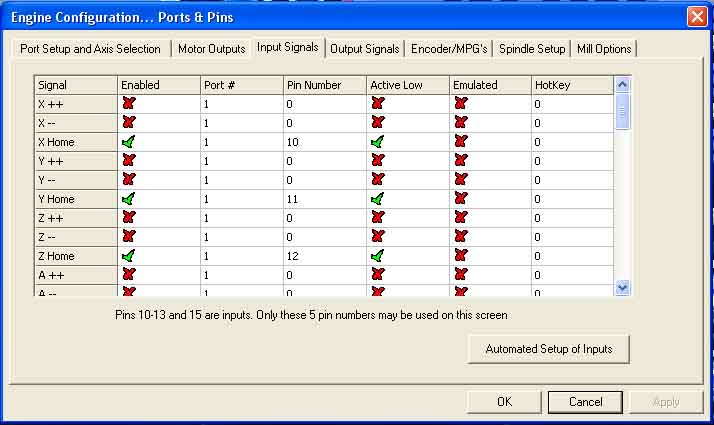Image resolution: width=714 pixels, height=425 pixels.
Task: Toggle Active Low for X ++ row
Action: pos(378,103)
